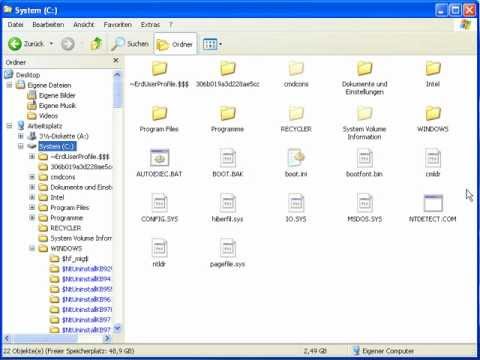Collapse the Arbeitsplatz tree node

coord(9,126)
